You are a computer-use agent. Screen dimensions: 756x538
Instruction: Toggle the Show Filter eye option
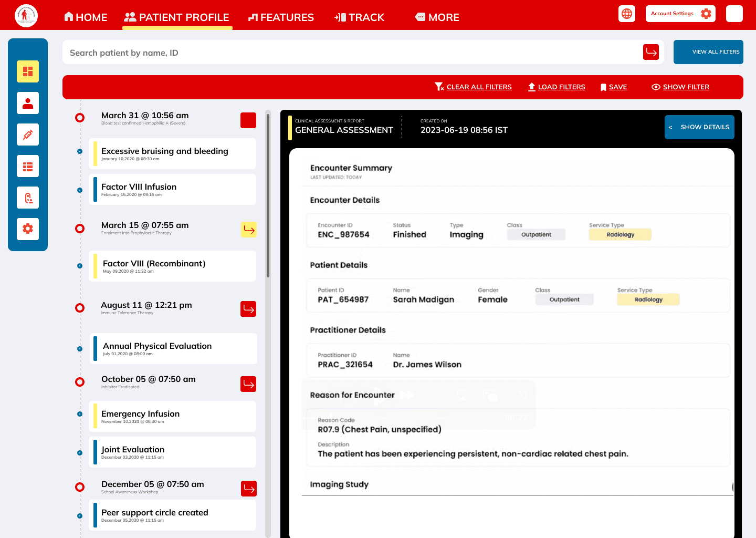coord(680,87)
